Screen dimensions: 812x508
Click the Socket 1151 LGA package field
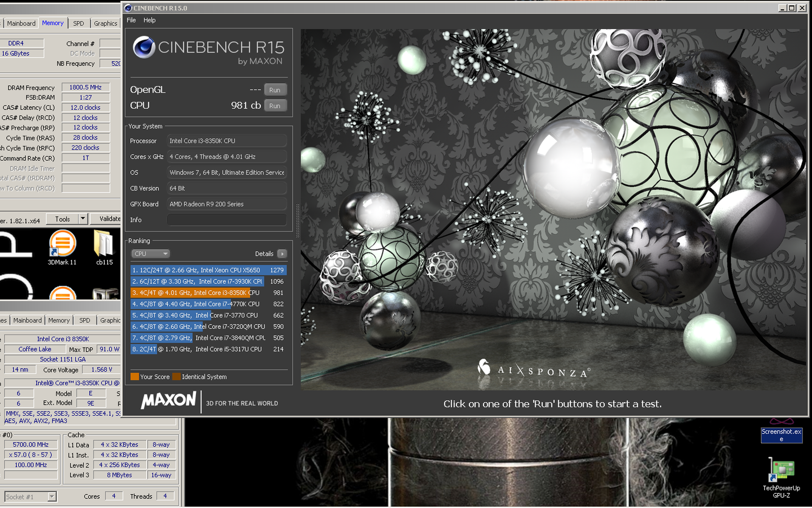point(62,359)
